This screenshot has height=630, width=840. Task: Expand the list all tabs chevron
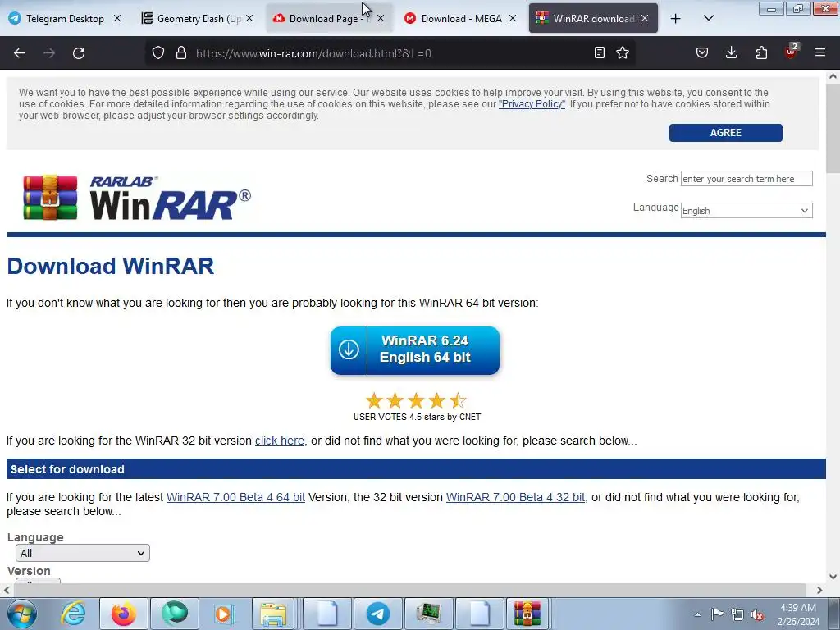pyautogui.click(x=708, y=19)
